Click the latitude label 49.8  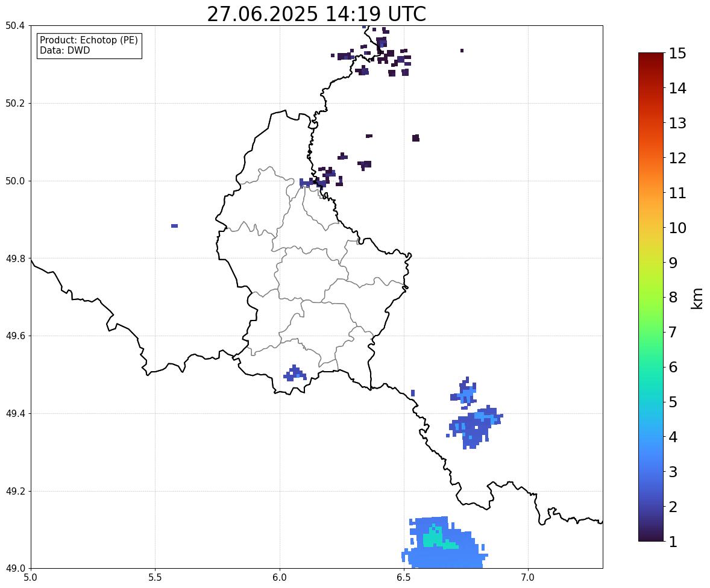(14, 258)
